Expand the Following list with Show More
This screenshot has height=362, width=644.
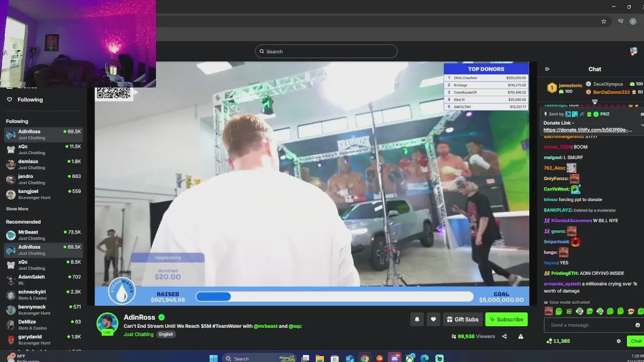pyautogui.click(x=17, y=209)
